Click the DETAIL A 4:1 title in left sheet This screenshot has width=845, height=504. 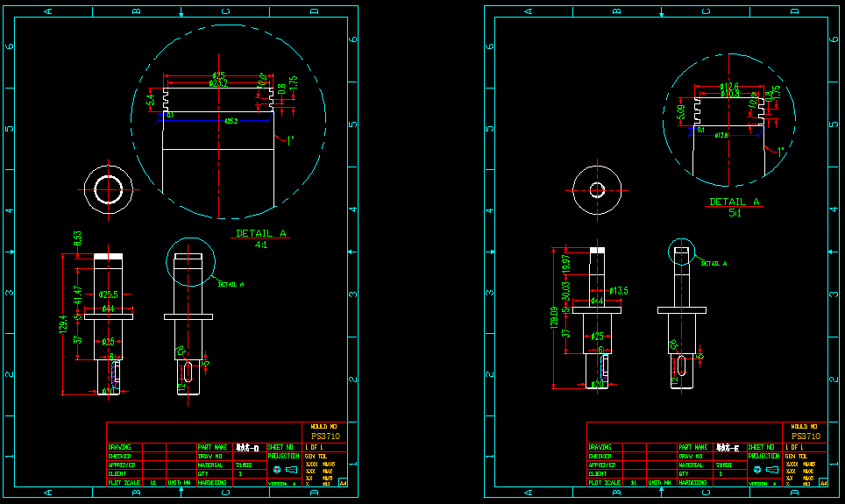coord(261,238)
